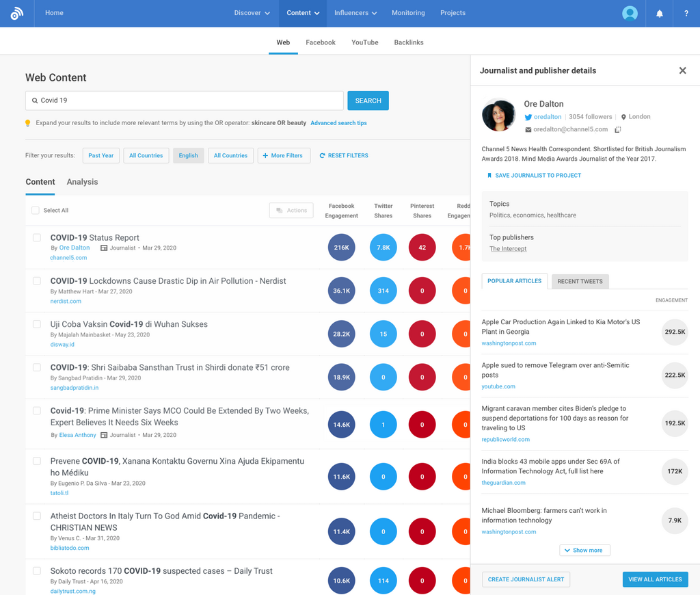Select the Uji Coba Vaksin article checkbox
Screen dimensions: 700x595
click(x=37, y=324)
